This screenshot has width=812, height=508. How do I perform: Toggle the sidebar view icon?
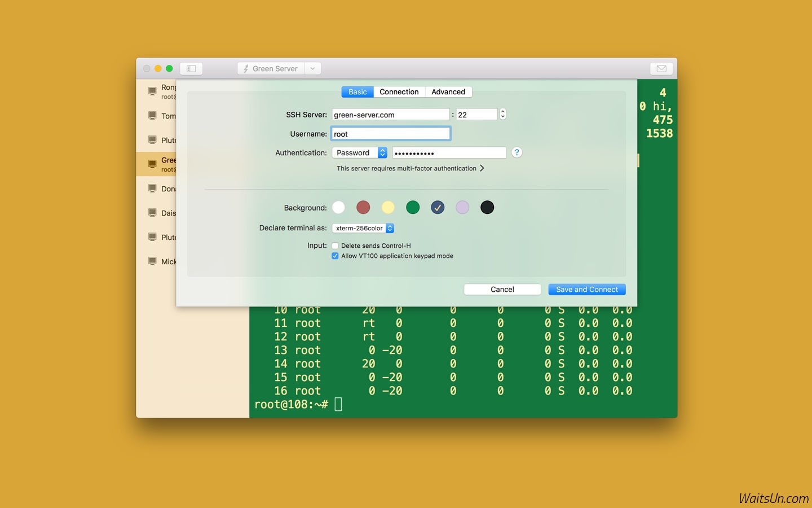click(x=191, y=69)
